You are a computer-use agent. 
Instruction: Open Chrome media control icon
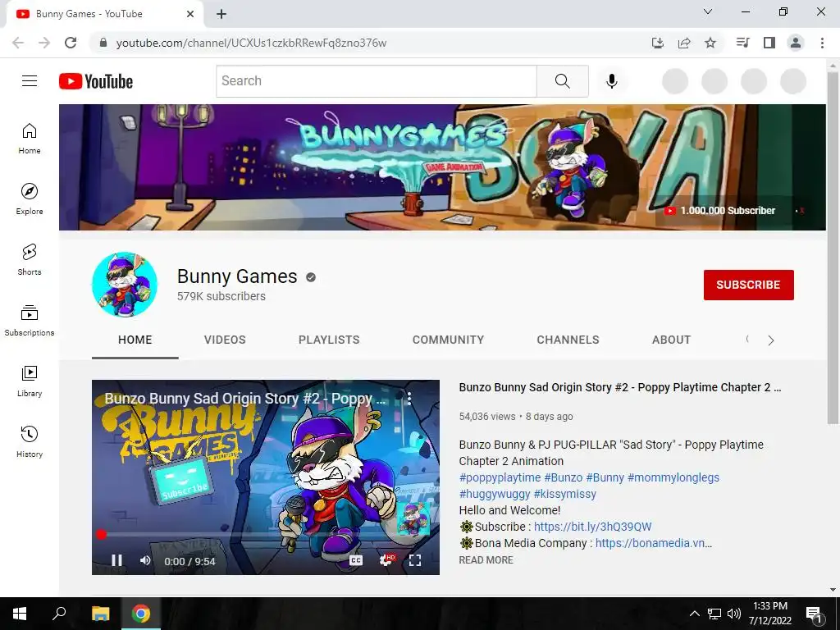[x=743, y=43]
